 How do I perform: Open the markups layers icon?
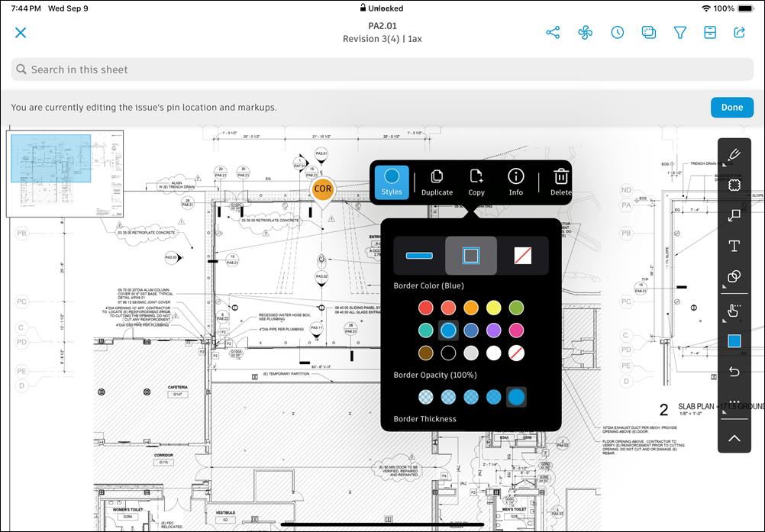tap(648, 33)
